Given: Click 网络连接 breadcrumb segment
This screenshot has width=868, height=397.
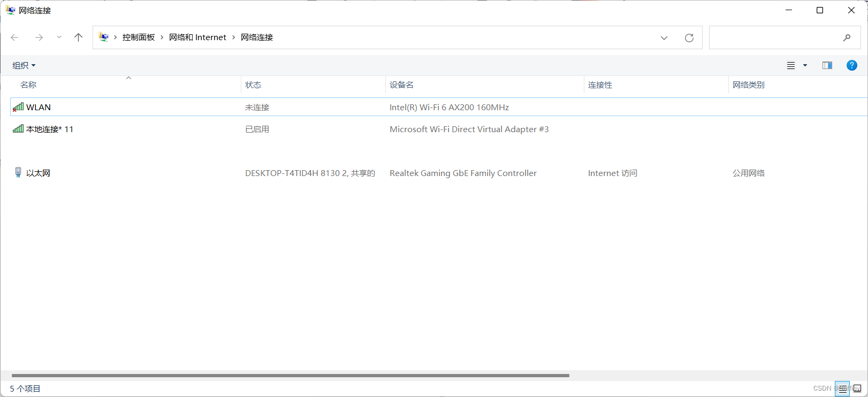Looking at the screenshot, I should pyautogui.click(x=257, y=37).
